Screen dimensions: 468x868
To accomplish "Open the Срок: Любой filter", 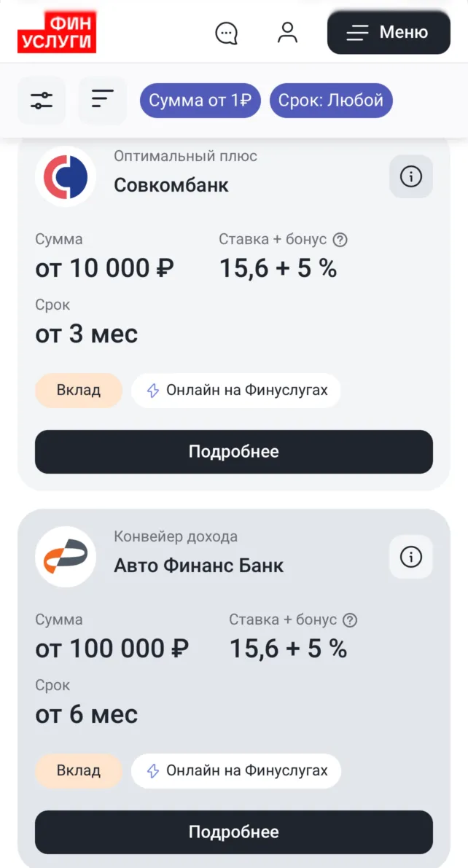I will point(331,101).
